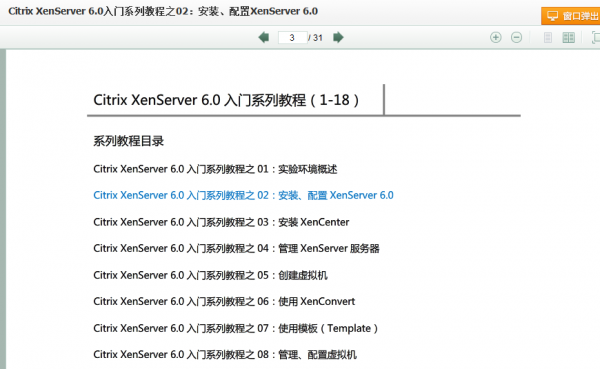The width and height of the screenshot is (600, 369).
Task: Switch to two-page view icon
Action: [x=569, y=38]
